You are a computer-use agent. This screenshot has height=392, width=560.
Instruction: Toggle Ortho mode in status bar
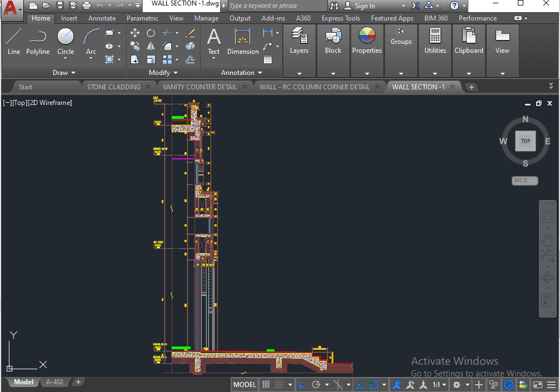click(303, 385)
